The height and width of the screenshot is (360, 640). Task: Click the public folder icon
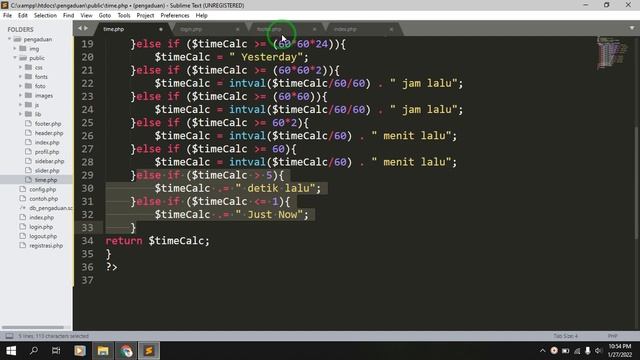(23, 58)
